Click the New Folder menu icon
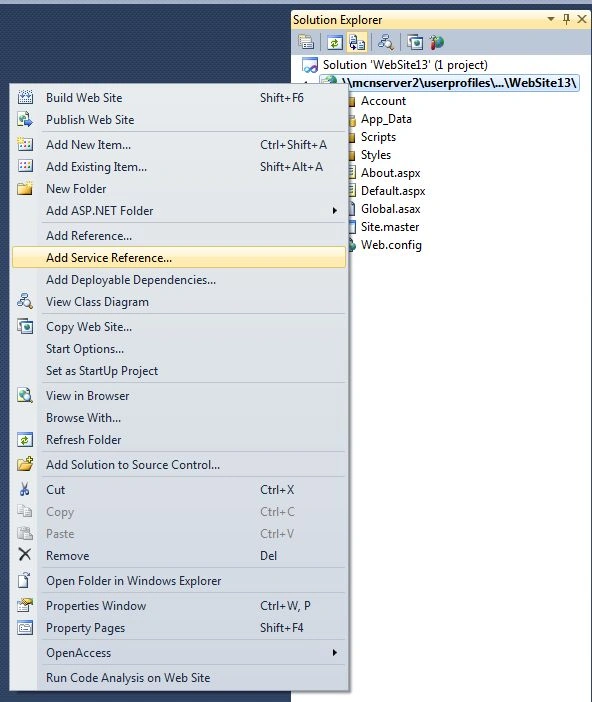592x702 pixels. [25, 188]
